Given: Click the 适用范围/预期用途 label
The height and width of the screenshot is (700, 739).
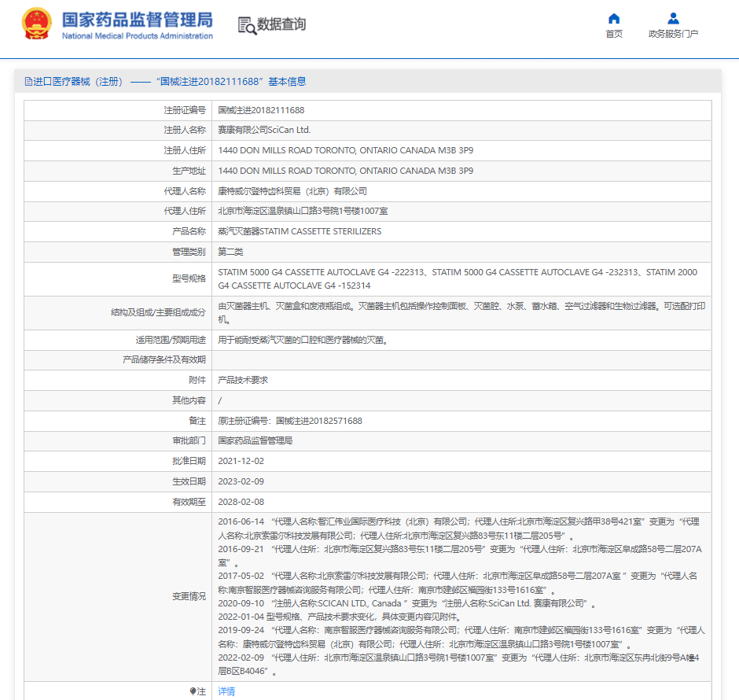Looking at the screenshot, I should pyautogui.click(x=171, y=340).
